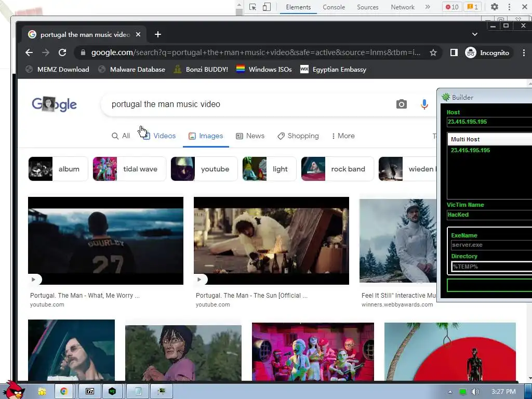Image resolution: width=532 pixels, height=399 pixels.
Task: Open 7-Zip from the taskbar
Action: (89, 392)
